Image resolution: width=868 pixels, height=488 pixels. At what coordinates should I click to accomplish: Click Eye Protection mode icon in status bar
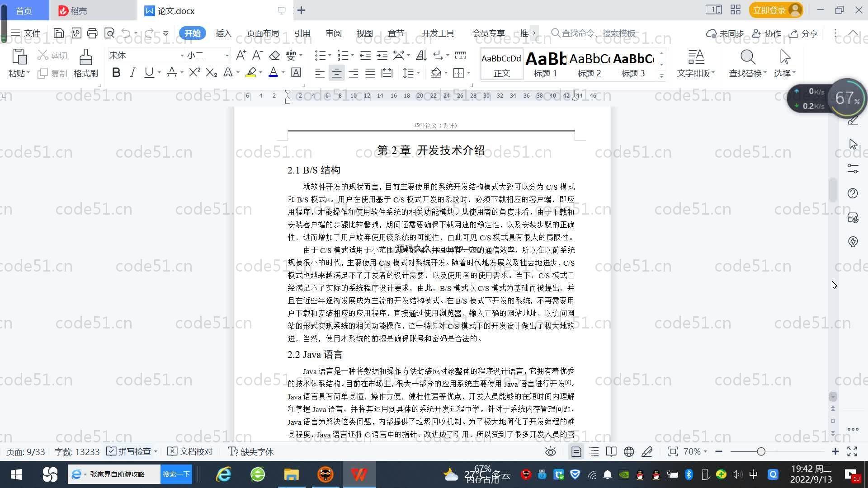coord(550,451)
